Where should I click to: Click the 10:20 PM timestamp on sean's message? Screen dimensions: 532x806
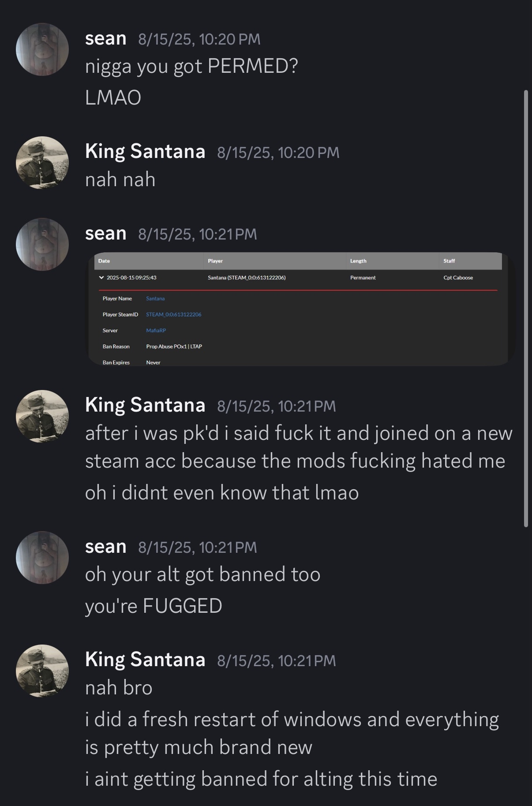[x=199, y=40]
